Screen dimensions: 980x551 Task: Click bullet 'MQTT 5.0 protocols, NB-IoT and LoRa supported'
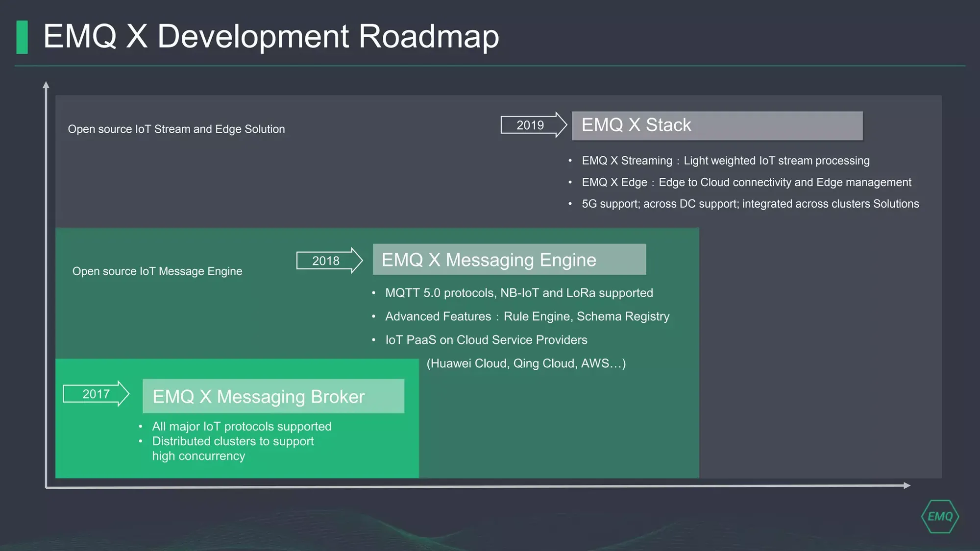[519, 293]
